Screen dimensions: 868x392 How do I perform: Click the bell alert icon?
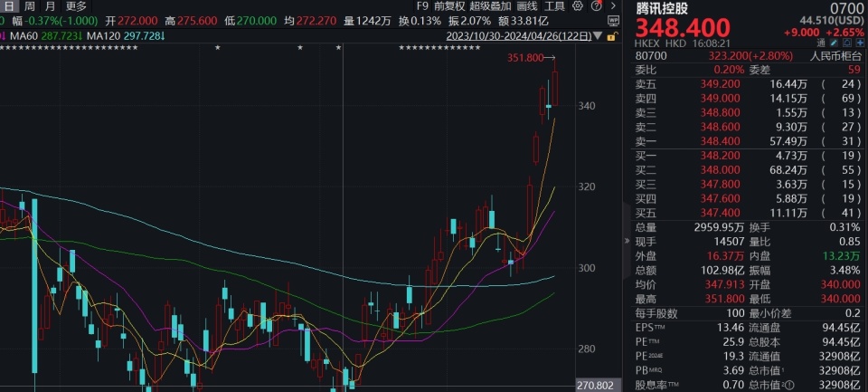846,43
